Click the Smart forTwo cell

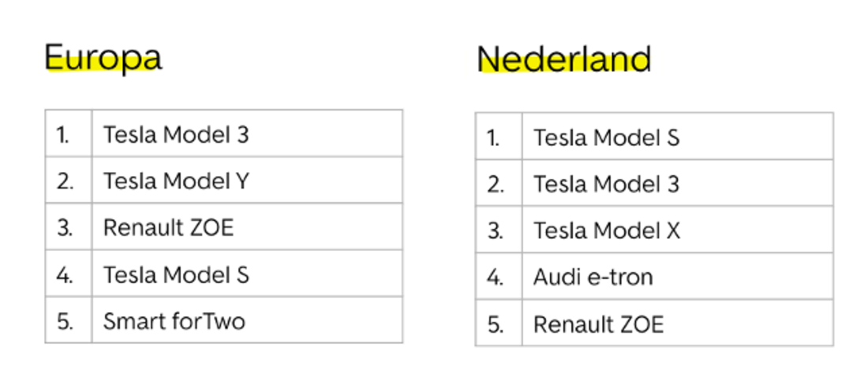click(x=174, y=321)
